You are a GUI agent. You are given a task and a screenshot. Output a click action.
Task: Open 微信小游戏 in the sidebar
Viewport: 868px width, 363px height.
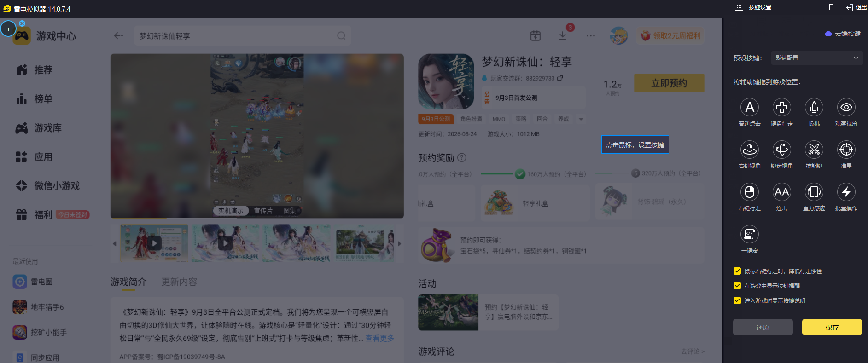click(x=48, y=186)
